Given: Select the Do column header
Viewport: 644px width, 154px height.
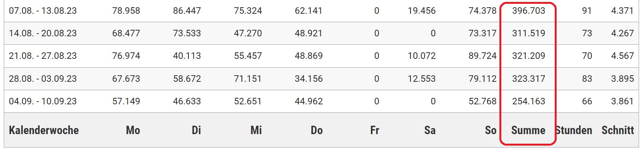Looking at the screenshot, I should pos(317,130).
